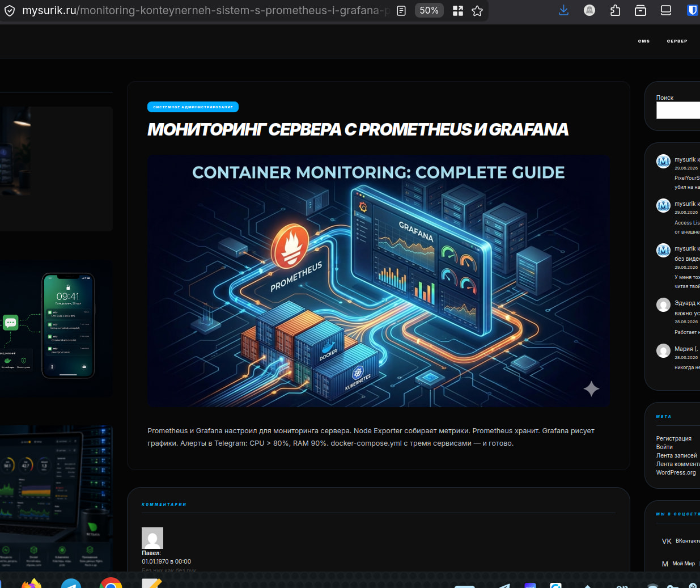This screenshot has width=700, height=588.
Task: Open the Лента комментариев feed link
Action: point(678,464)
